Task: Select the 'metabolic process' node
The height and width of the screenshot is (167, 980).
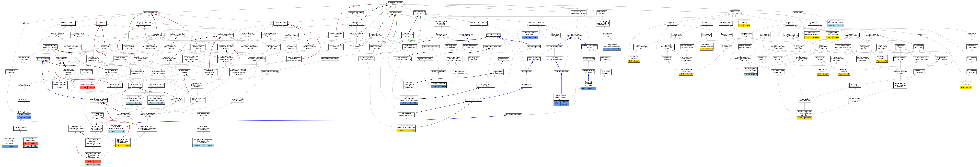Action: click(x=150, y=13)
